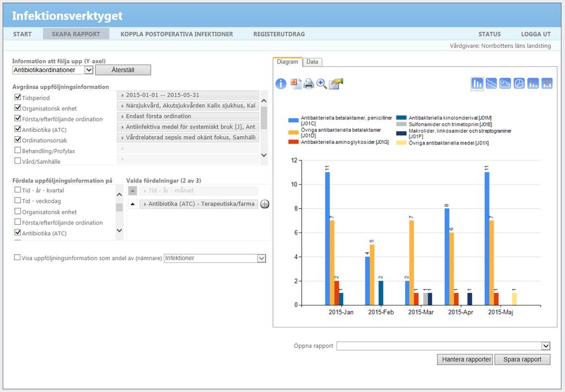
Task: Expand the Endast första ordination row
Action: point(188,116)
